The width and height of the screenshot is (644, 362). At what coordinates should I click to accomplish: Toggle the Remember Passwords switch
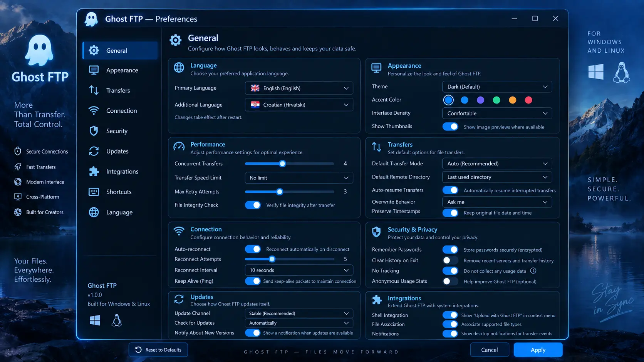pos(450,250)
